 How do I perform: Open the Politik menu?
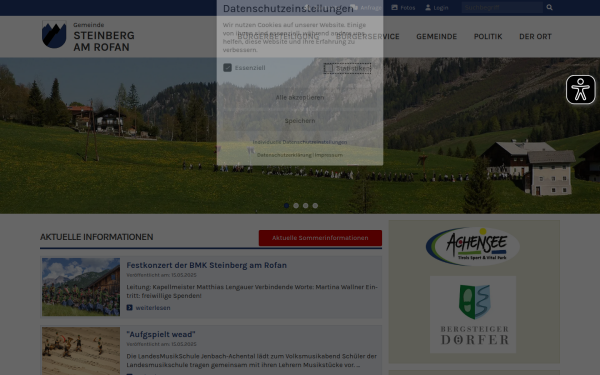tap(488, 36)
